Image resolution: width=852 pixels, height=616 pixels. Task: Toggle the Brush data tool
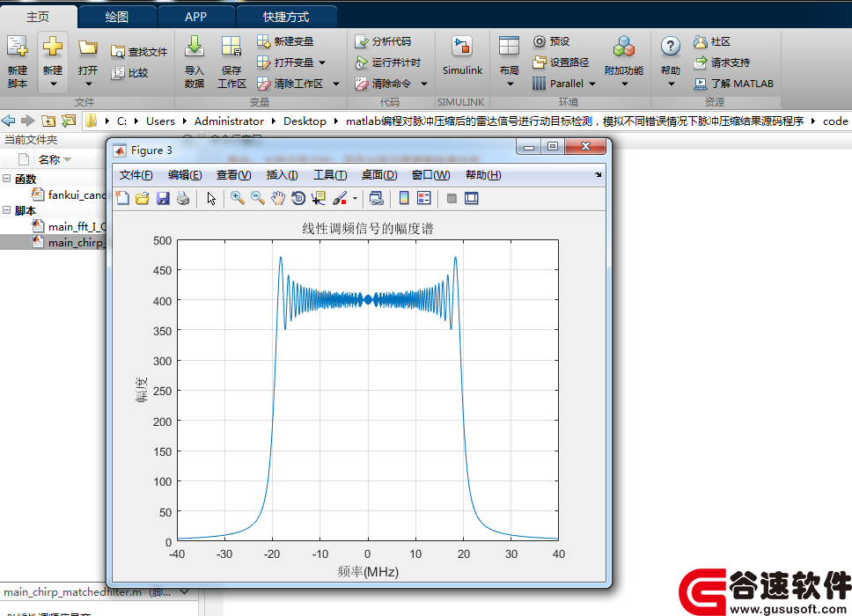[340, 198]
